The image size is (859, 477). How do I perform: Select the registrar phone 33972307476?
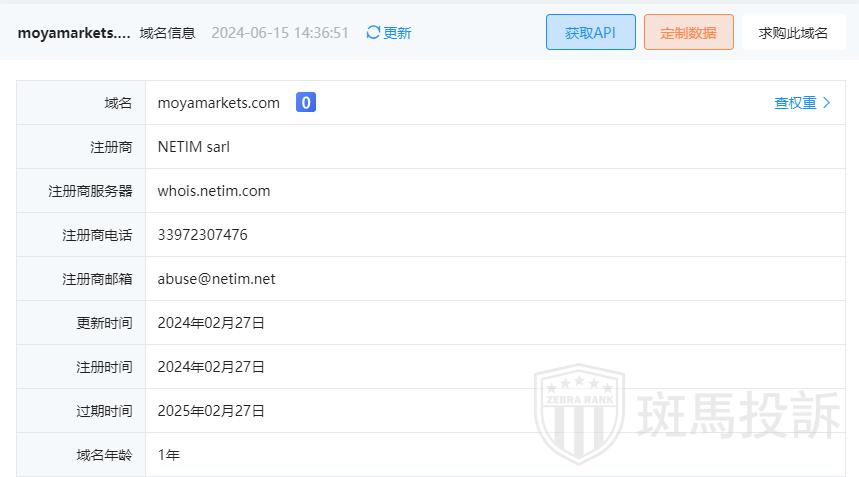click(x=203, y=234)
